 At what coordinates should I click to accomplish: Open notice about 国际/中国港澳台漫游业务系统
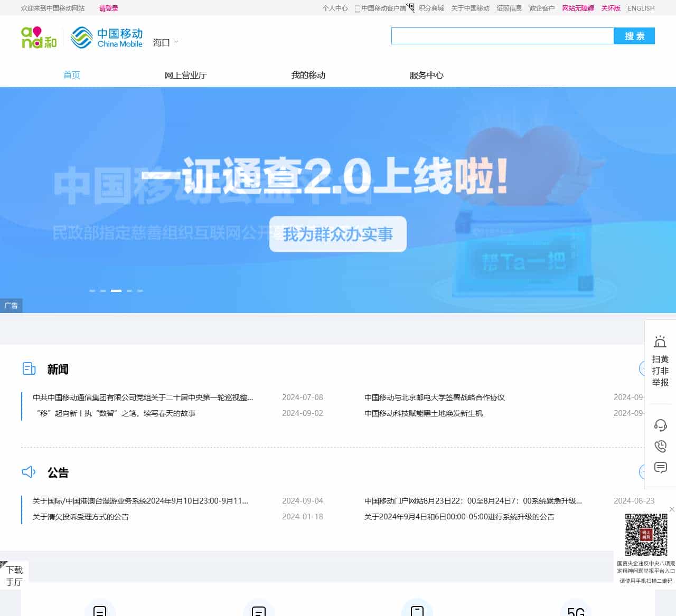[x=140, y=501]
